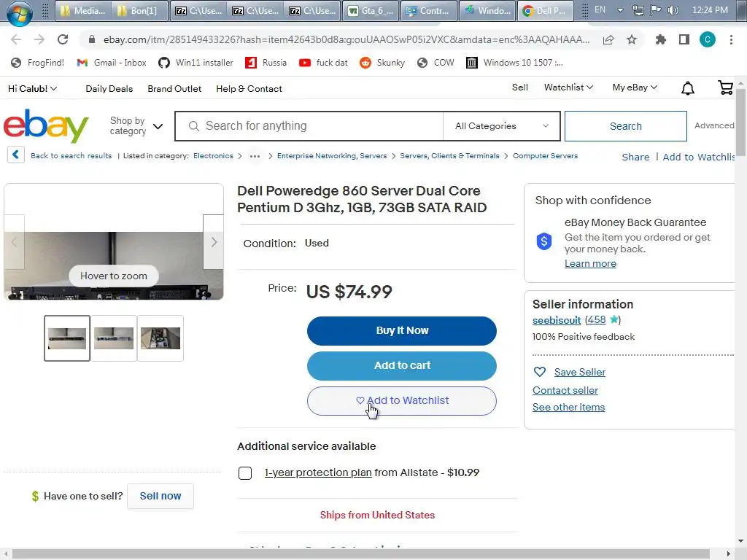747x560 pixels.
Task: Show the next product image arrow
Action: [x=213, y=242]
